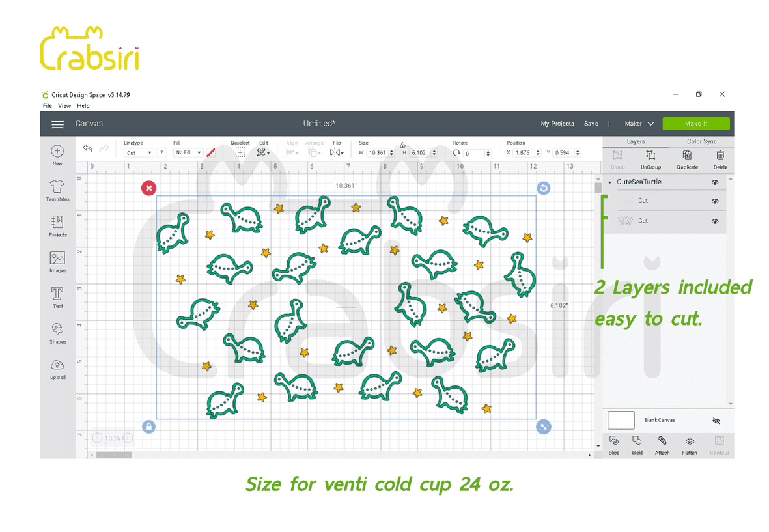Toggle Blank Canvas visibility icon
The width and height of the screenshot is (769, 532).
[716, 421]
